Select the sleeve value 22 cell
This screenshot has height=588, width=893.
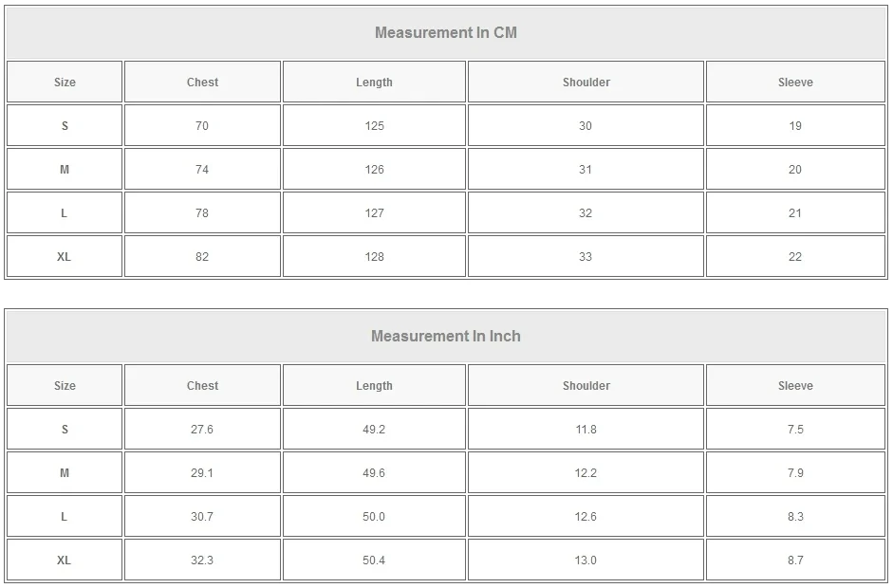(x=795, y=257)
